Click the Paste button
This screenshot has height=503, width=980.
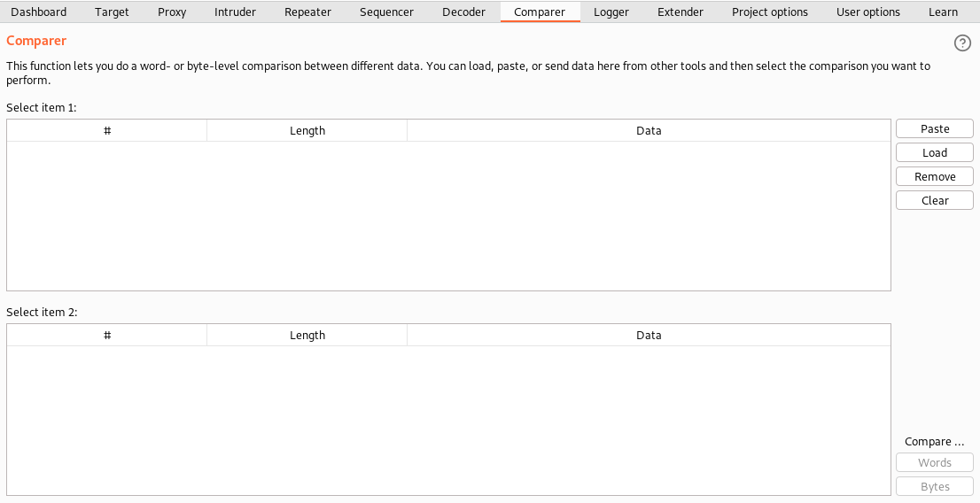pyautogui.click(x=935, y=129)
